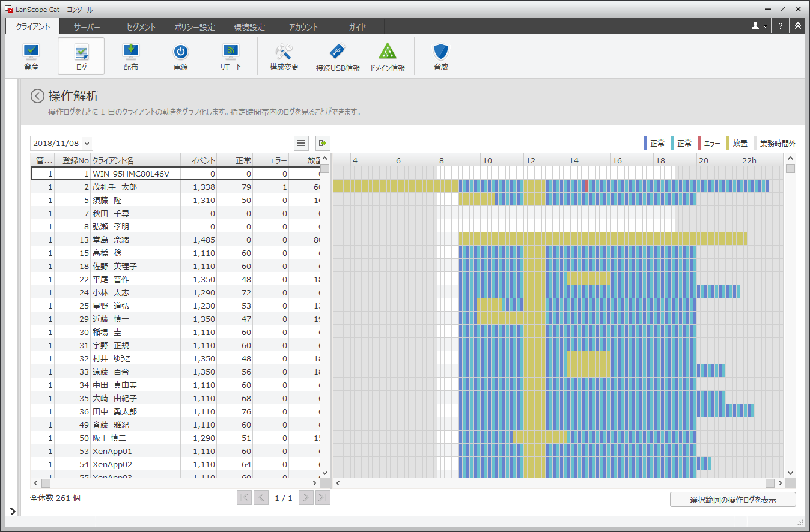Click the dropdown arrow next to user icon

click(765, 26)
